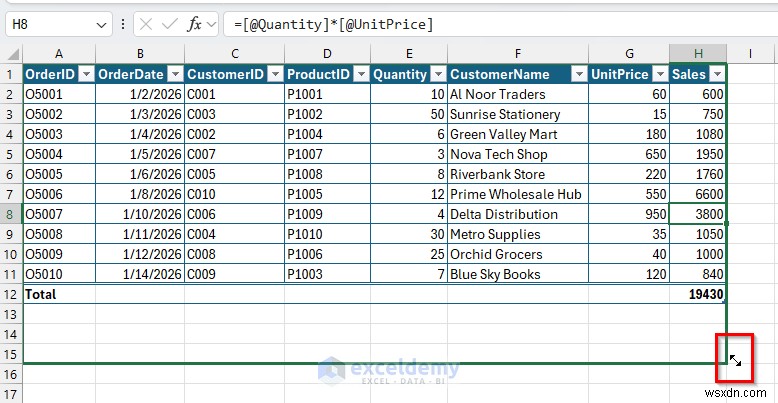The height and width of the screenshot is (403, 778).
Task: Click the date 1/8/2026
Action: click(x=140, y=194)
